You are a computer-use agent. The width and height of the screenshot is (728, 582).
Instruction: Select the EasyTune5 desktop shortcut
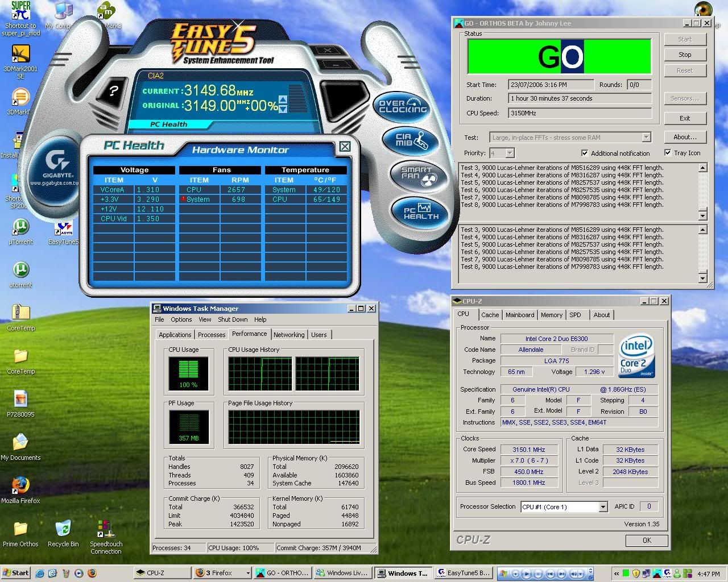(x=64, y=232)
